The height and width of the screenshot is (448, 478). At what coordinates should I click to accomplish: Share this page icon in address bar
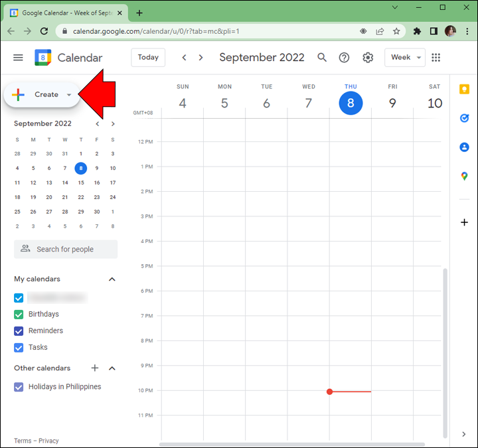tap(380, 31)
